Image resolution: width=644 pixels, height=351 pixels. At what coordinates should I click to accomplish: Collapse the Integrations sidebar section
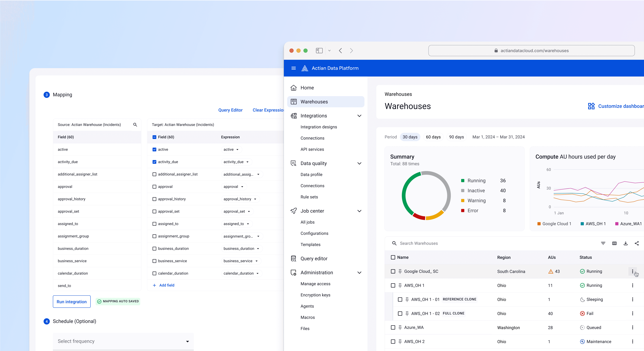tap(359, 116)
